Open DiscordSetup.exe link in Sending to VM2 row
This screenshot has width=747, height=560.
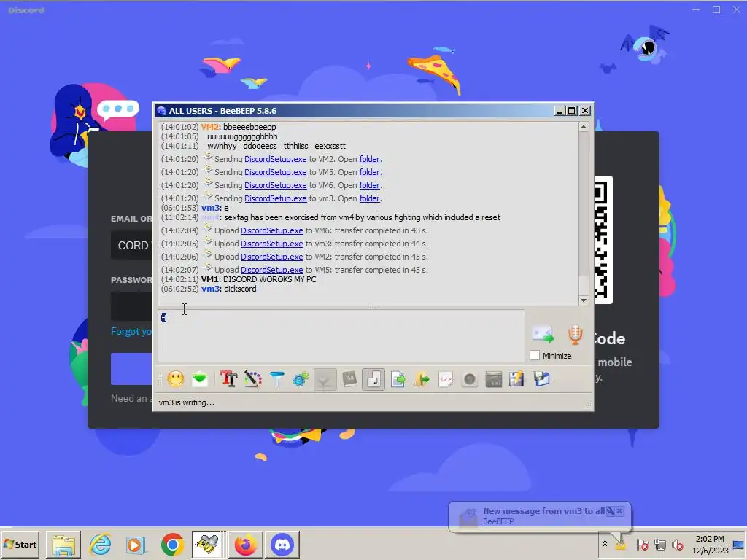275,159
